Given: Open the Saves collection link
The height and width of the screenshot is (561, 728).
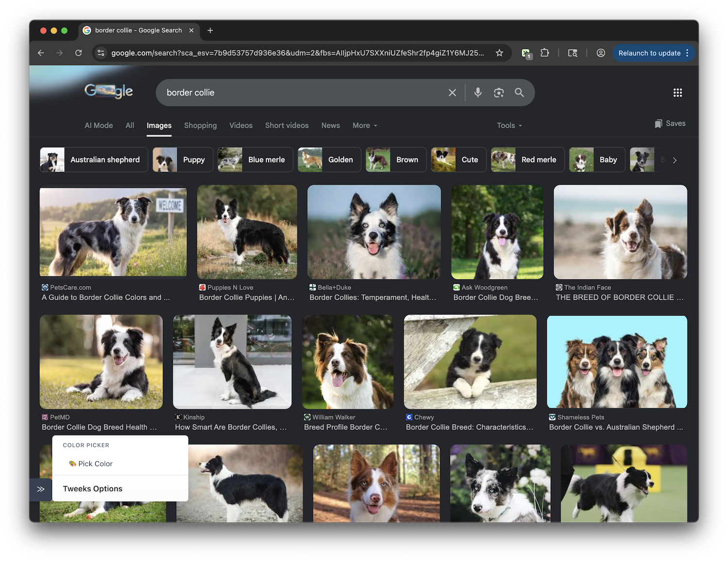Looking at the screenshot, I should (x=670, y=123).
